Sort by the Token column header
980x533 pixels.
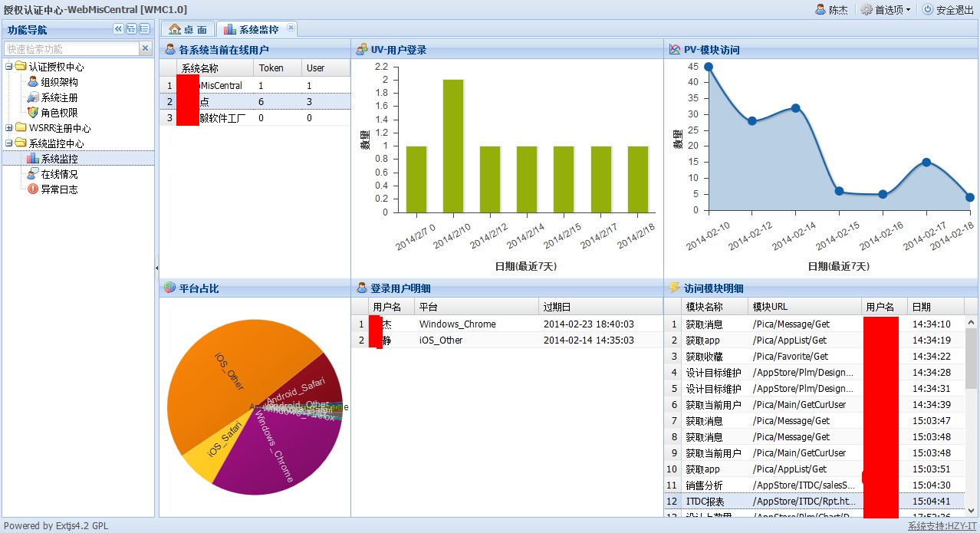[271, 68]
